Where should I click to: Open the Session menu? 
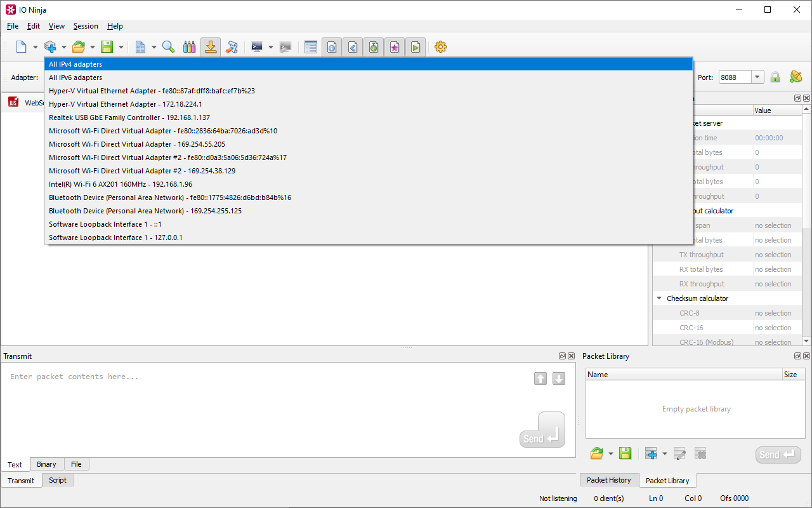pyautogui.click(x=86, y=26)
